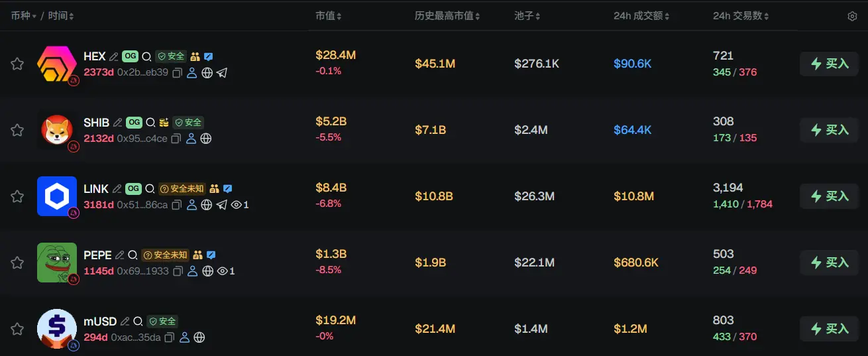Open the 币种 dropdown filter
The width and height of the screenshot is (868, 356).
pos(24,15)
